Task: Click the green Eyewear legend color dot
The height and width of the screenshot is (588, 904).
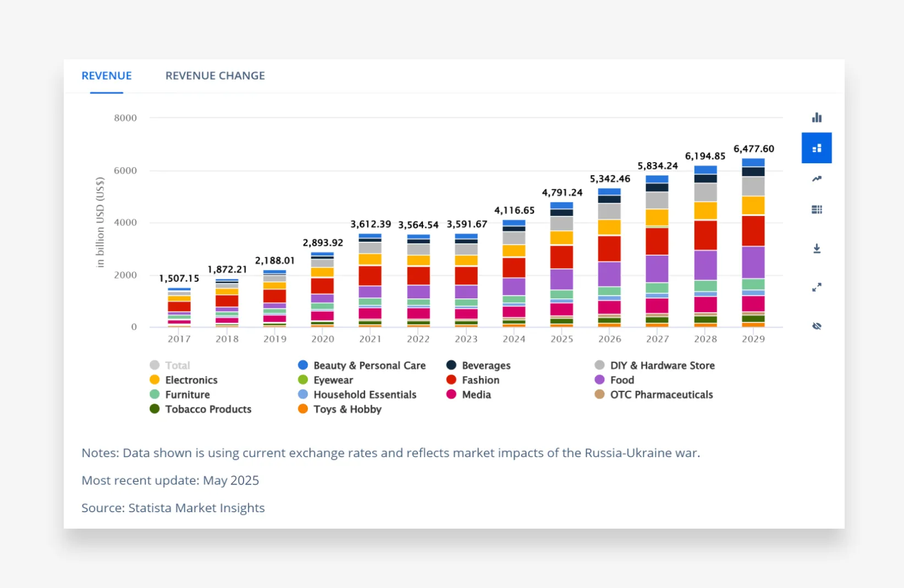Action: [302, 380]
